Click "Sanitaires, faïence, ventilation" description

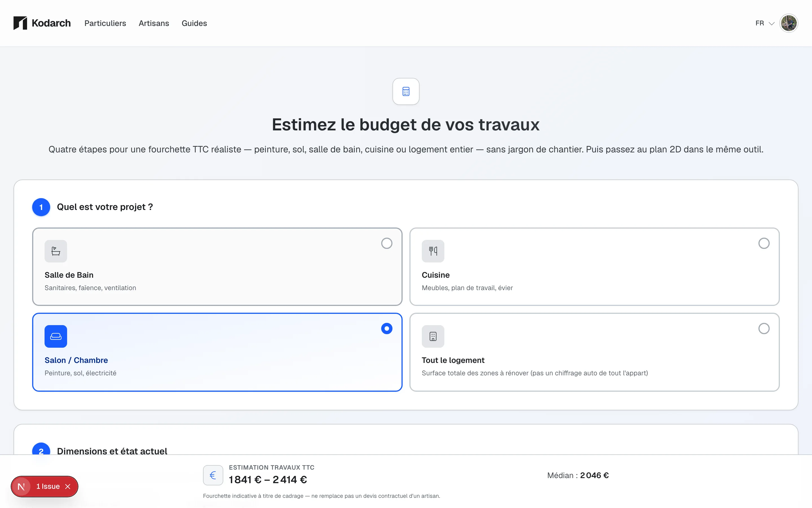coord(90,288)
